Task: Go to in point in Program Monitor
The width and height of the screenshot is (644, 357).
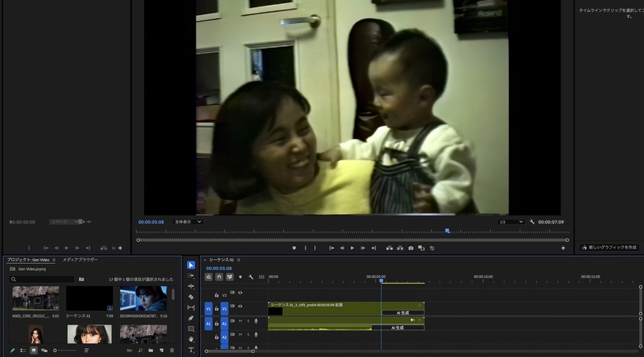Action: pyautogui.click(x=331, y=248)
